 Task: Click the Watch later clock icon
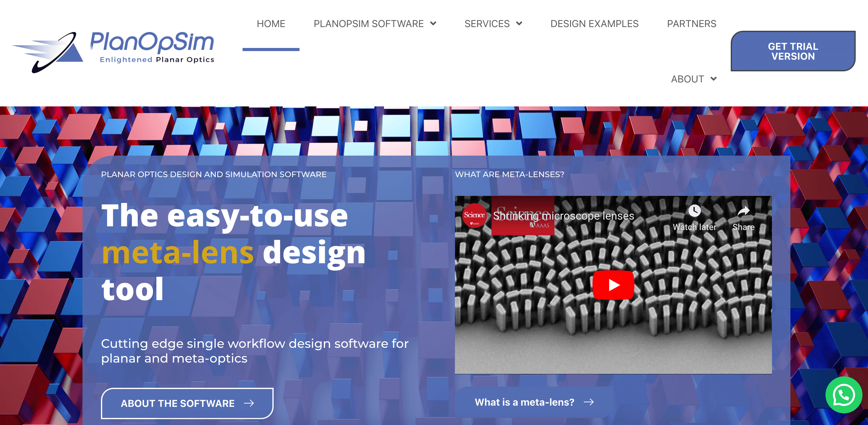point(694,211)
